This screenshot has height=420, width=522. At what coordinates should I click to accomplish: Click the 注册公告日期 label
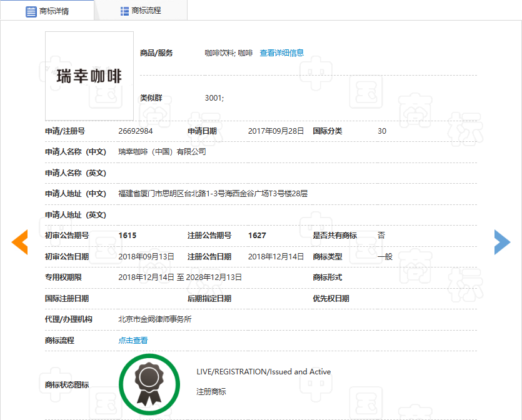pos(209,257)
